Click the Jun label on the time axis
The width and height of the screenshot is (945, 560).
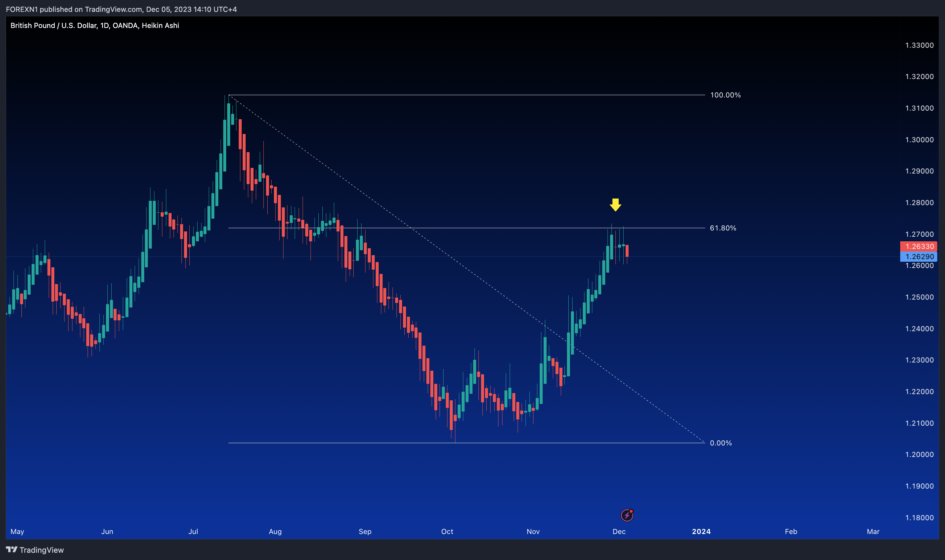click(107, 532)
